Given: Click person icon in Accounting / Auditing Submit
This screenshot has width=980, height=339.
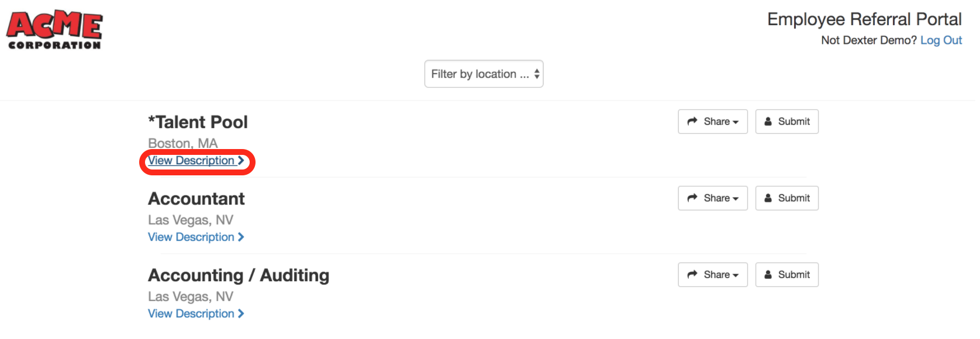Looking at the screenshot, I should [x=768, y=275].
